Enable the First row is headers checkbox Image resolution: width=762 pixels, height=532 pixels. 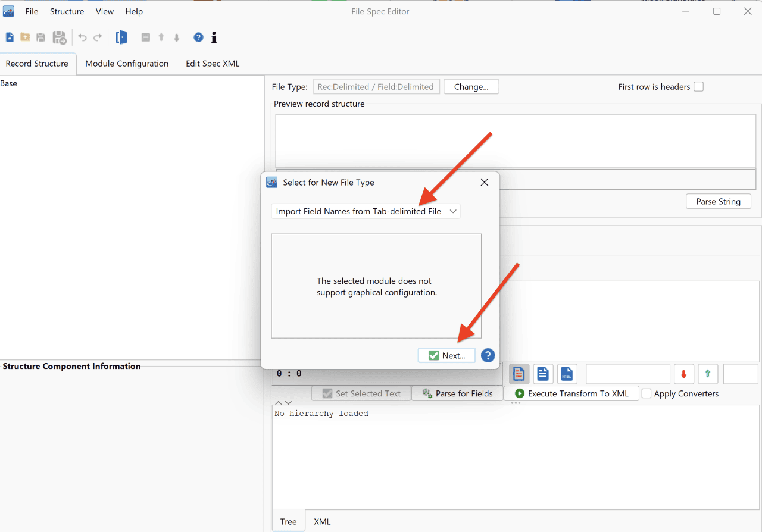[x=698, y=87]
